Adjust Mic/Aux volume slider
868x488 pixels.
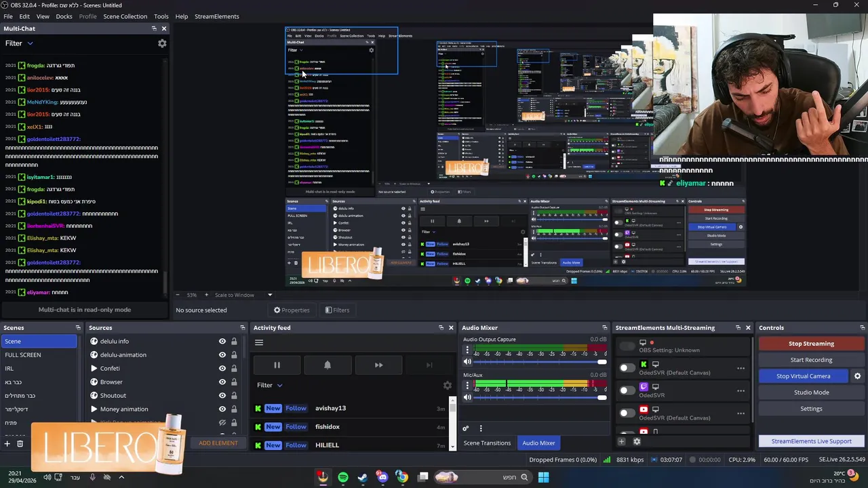540,397
